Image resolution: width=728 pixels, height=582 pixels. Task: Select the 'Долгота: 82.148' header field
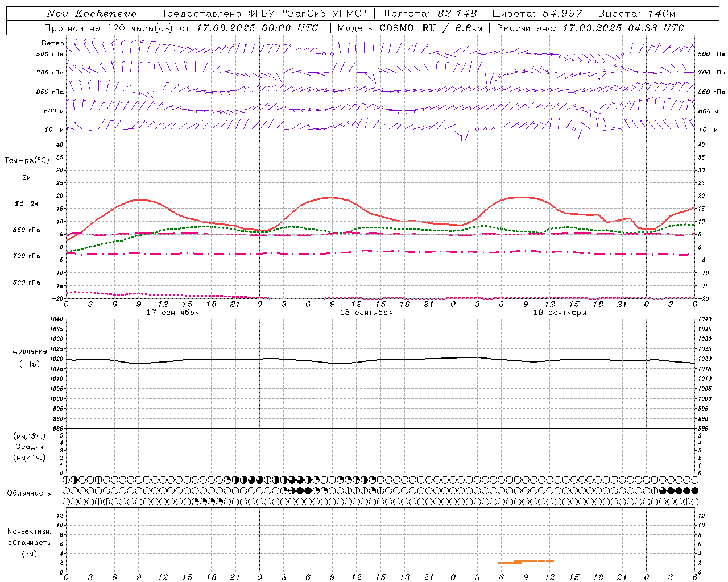[x=431, y=14]
